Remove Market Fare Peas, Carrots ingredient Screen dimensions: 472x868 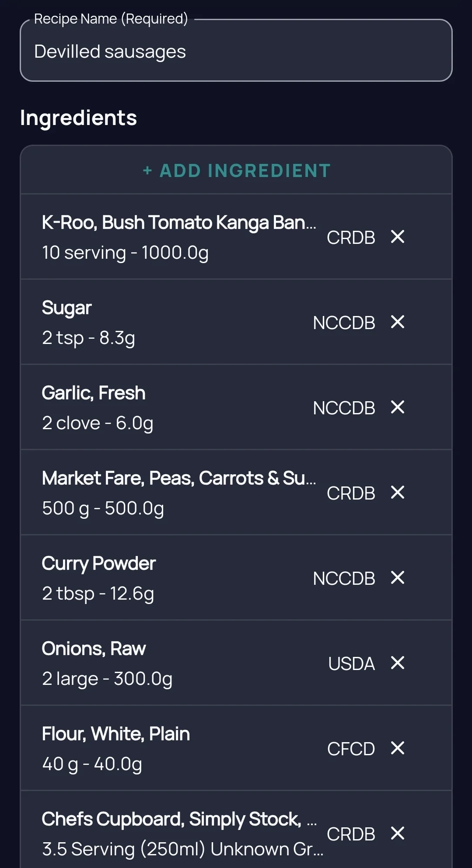[x=397, y=492]
